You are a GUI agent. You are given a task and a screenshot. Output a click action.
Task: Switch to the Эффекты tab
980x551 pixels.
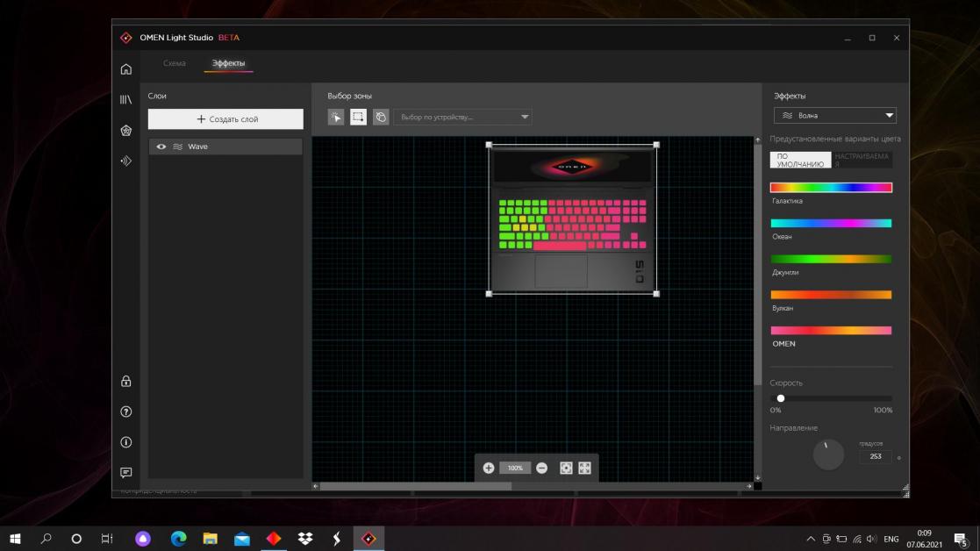click(x=228, y=63)
